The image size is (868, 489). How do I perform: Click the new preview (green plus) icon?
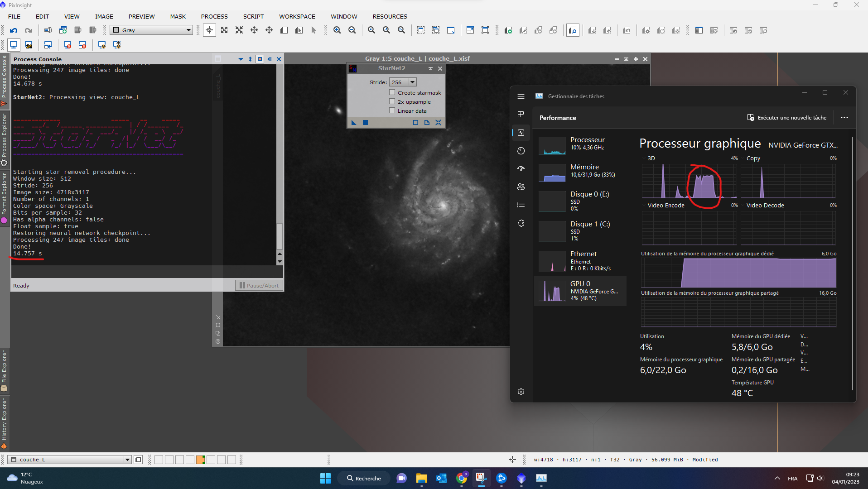(x=508, y=30)
